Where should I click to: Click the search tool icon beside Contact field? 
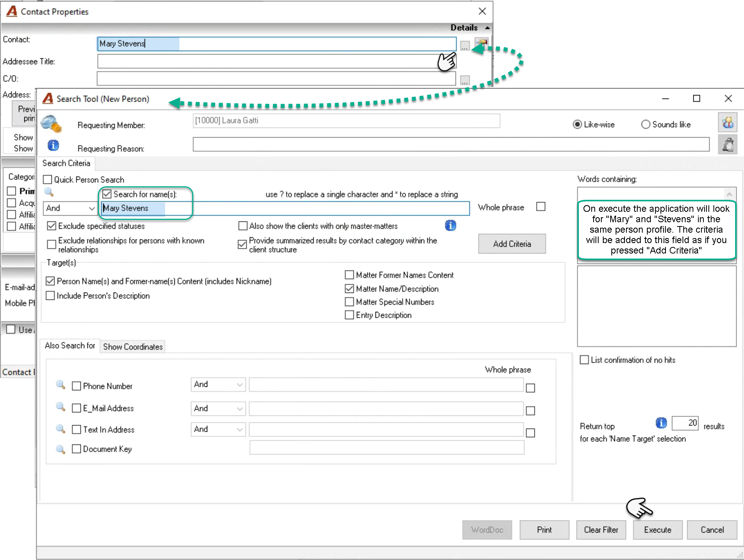pos(482,43)
